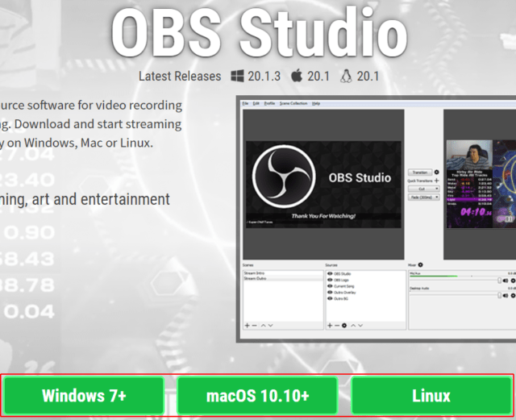The width and height of the screenshot is (516, 420).
Task: Hide the Outro Overlay source
Action: 330,293
